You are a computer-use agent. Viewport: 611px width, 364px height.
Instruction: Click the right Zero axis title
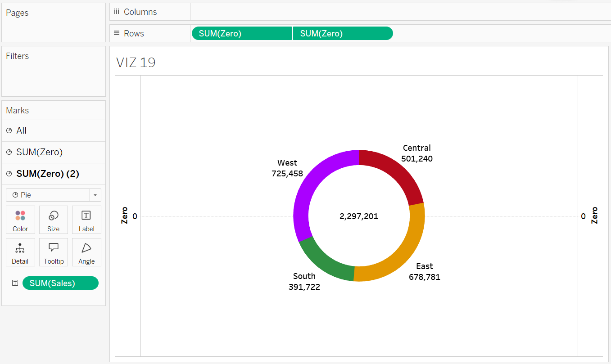[594, 216]
